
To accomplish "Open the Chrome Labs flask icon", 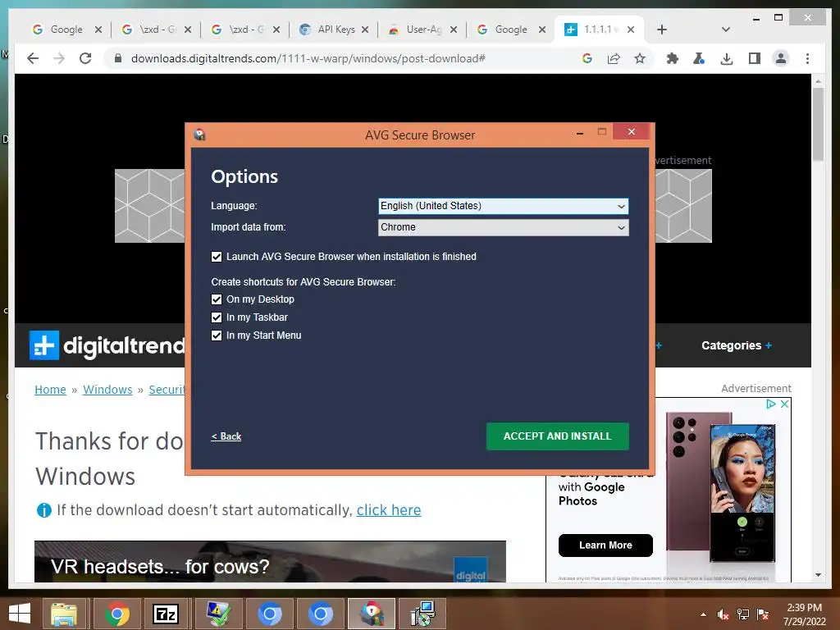I will pyautogui.click(x=699, y=58).
